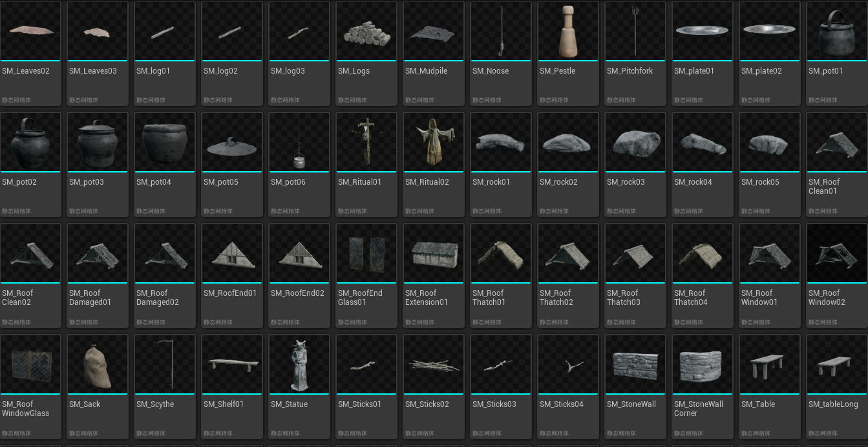The width and height of the screenshot is (868, 447).
Task: Click the "SM_tableLong" asset name
Action: [833, 404]
